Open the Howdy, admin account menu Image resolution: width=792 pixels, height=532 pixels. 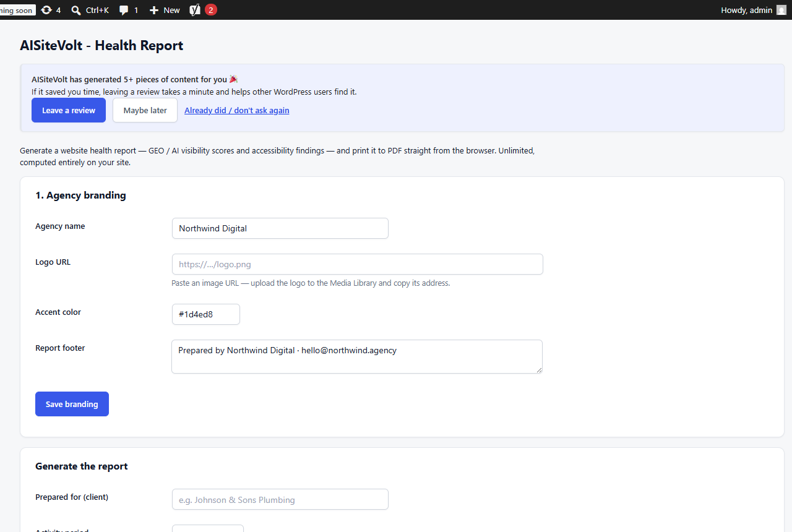(753, 10)
